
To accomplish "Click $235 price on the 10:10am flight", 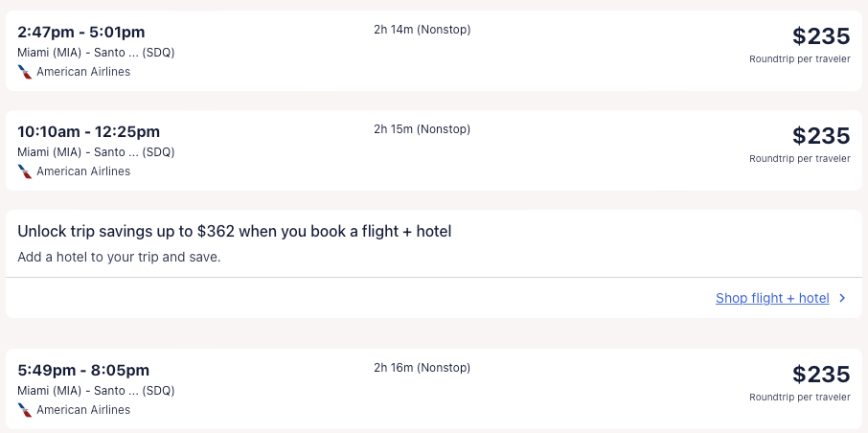I will 821,136.
